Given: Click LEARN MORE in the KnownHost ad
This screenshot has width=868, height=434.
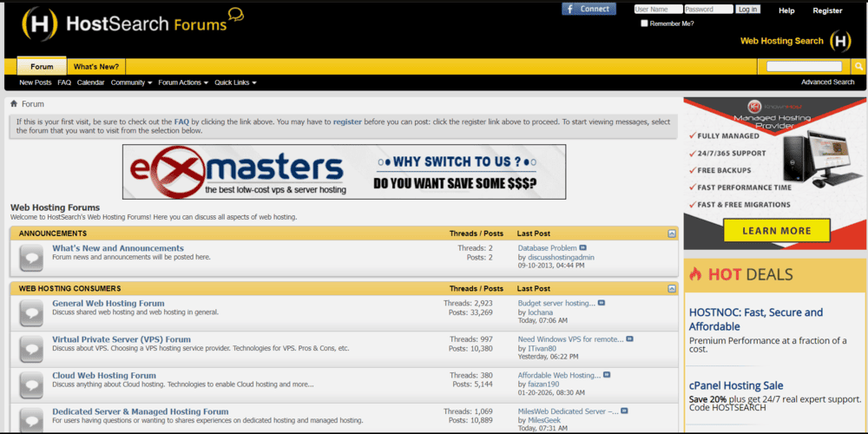Looking at the screenshot, I should click(777, 231).
